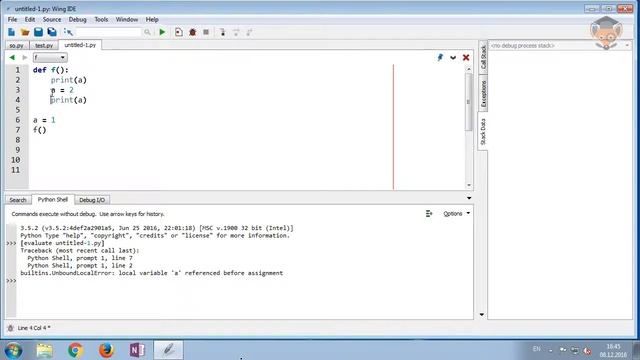This screenshot has height=360, width=640.
Task: Select the Stack Data vertical tab
Action: [x=483, y=131]
